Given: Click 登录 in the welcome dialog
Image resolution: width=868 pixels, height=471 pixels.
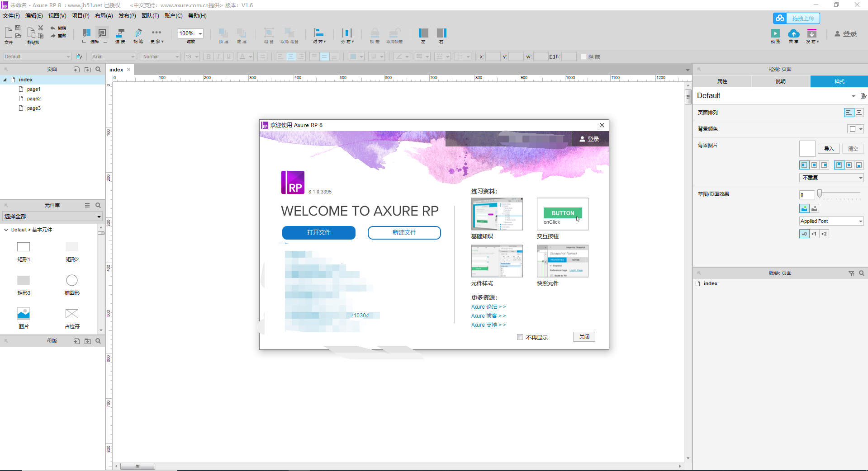Looking at the screenshot, I should 589,139.
